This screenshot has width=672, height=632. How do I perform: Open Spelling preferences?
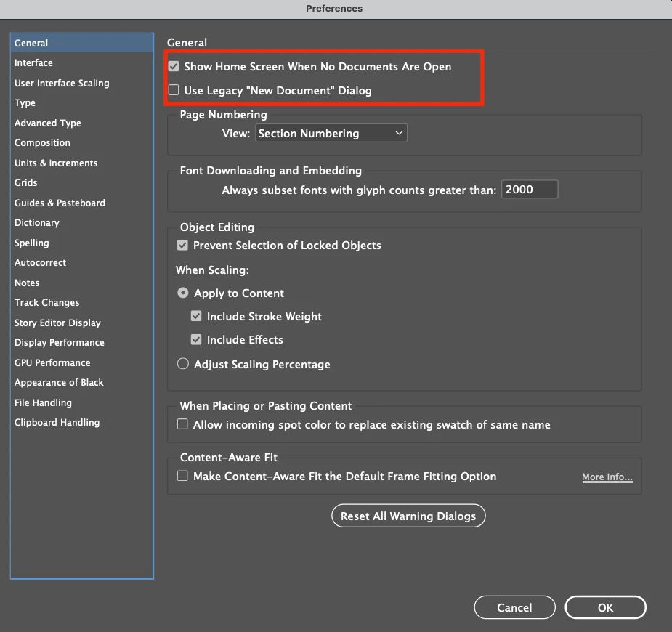pyautogui.click(x=82, y=243)
